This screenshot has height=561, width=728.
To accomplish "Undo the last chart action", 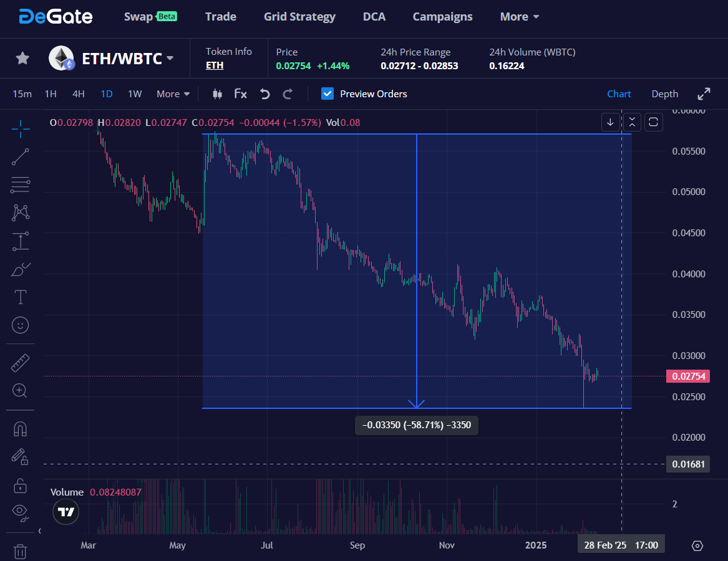I will (265, 93).
